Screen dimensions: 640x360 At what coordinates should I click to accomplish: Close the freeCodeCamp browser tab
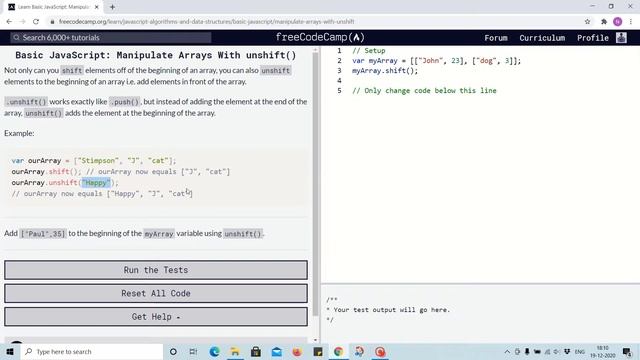coord(97,7)
